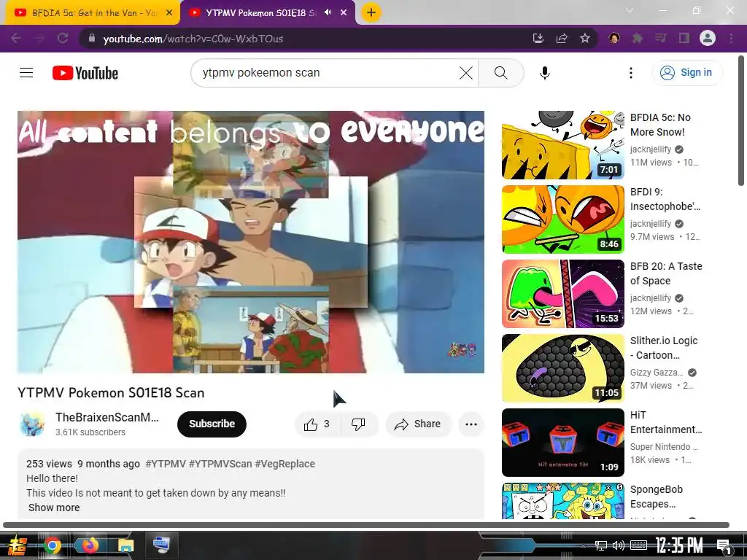Open File Explorer from taskbar

pyautogui.click(x=126, y=545)
